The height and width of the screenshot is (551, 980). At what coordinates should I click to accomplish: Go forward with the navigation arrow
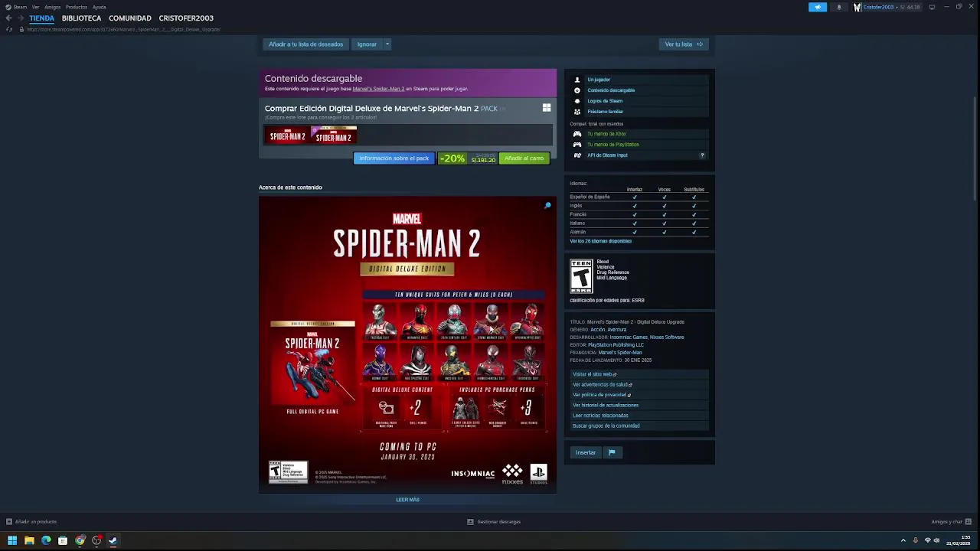(x=20, y=18)
